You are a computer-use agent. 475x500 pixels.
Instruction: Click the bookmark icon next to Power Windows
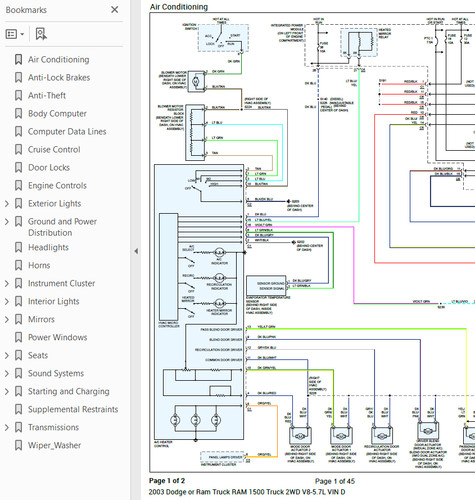(19, 337)
